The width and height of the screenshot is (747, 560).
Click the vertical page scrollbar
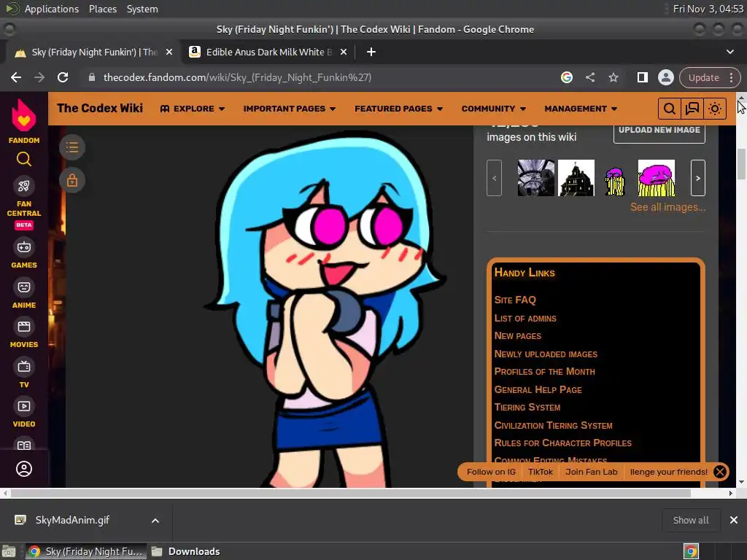click(741, 164)
